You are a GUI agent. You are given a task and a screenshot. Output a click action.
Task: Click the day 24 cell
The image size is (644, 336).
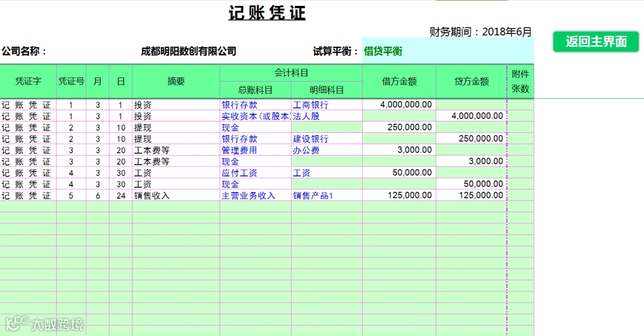tap(120, 195)
